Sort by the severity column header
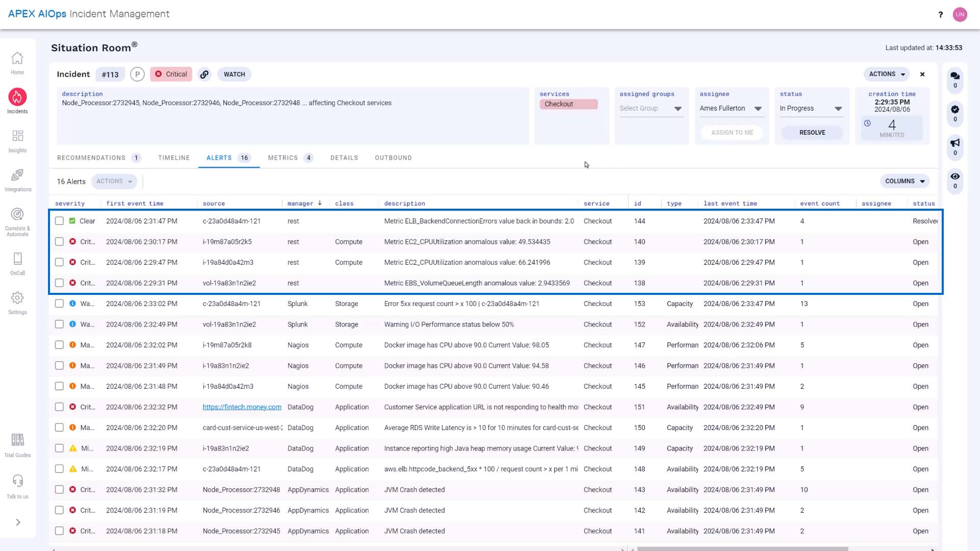The height and width of the screenshot is (551, 980). point(70,203)
